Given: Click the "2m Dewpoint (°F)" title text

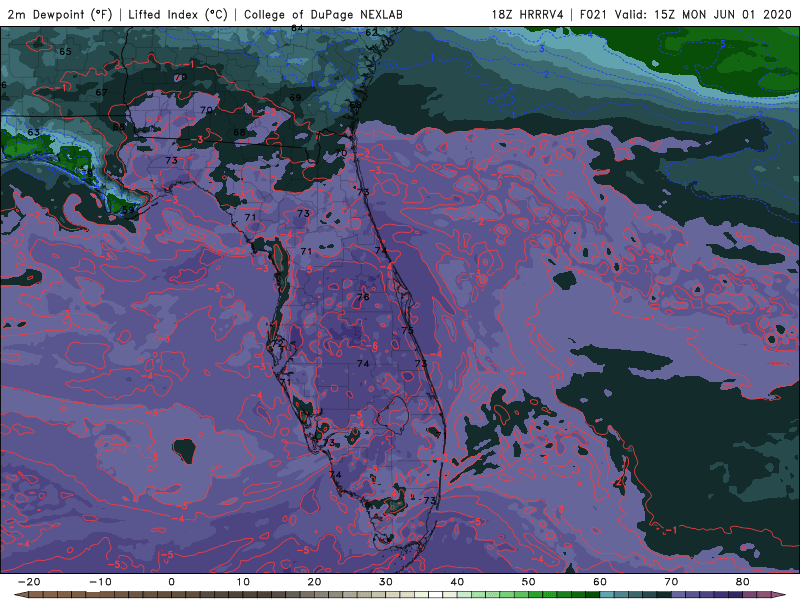Looking at the screenshot, I should point(60,15).
